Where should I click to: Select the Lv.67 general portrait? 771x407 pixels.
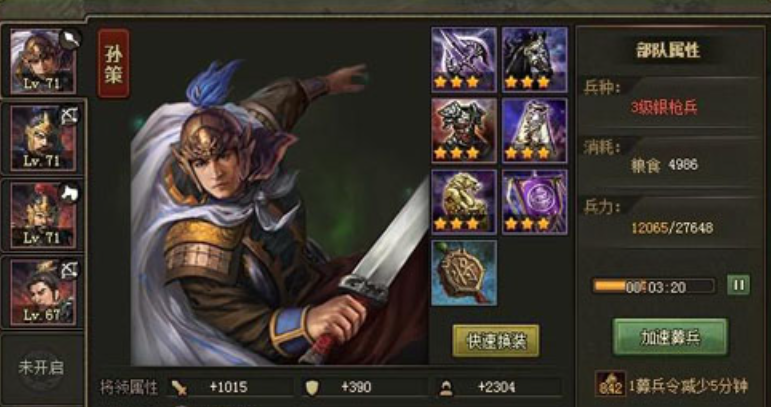click(x=43, y=292)
